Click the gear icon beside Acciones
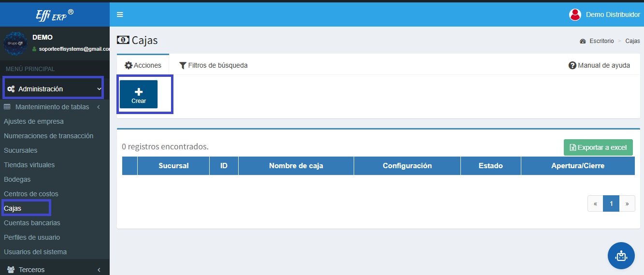 128,65
